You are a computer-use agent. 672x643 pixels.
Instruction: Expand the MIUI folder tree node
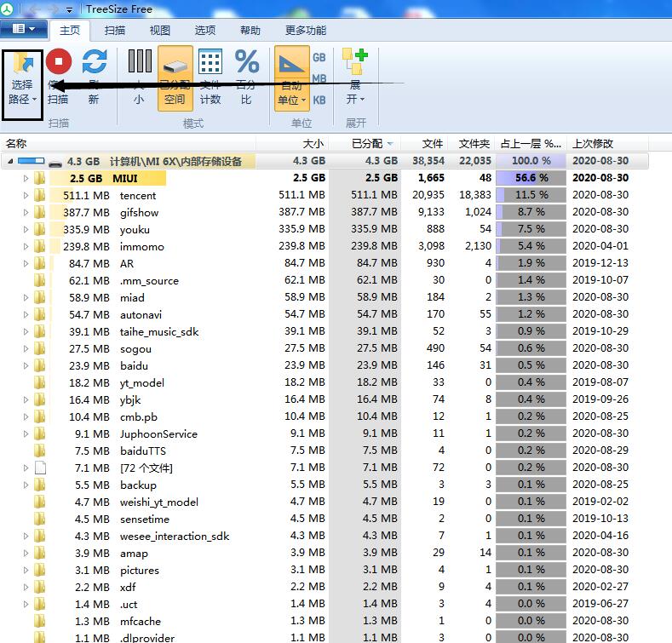[x=26, y=179]
